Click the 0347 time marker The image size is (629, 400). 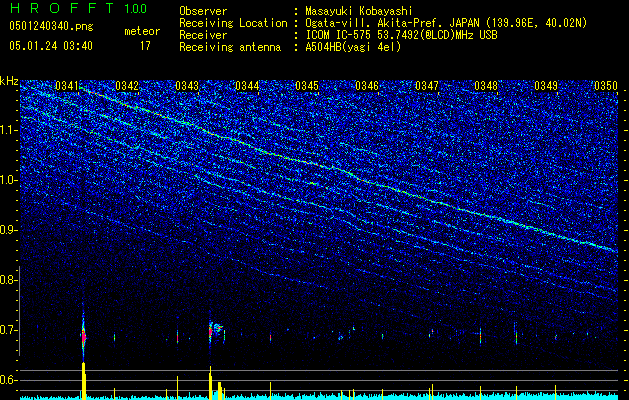(427, 86)
